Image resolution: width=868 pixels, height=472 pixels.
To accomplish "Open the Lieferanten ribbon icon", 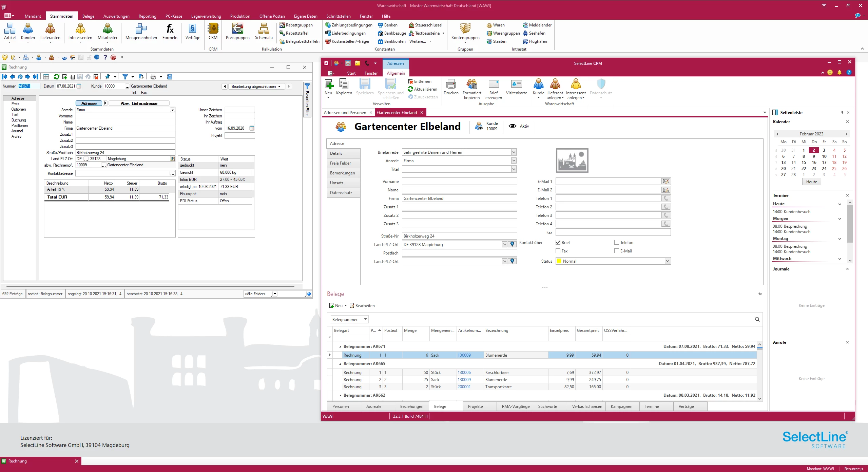I will pyautogui.click(x=50, y=32).
